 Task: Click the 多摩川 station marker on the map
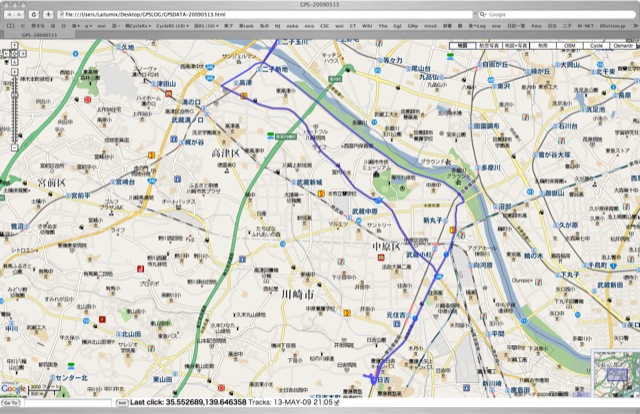(x=478, y=168)
